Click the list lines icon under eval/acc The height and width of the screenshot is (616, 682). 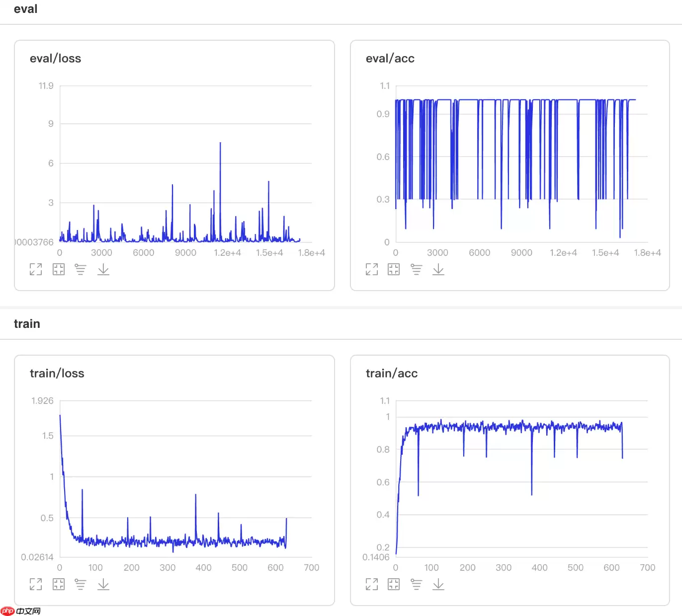point(417,269)
